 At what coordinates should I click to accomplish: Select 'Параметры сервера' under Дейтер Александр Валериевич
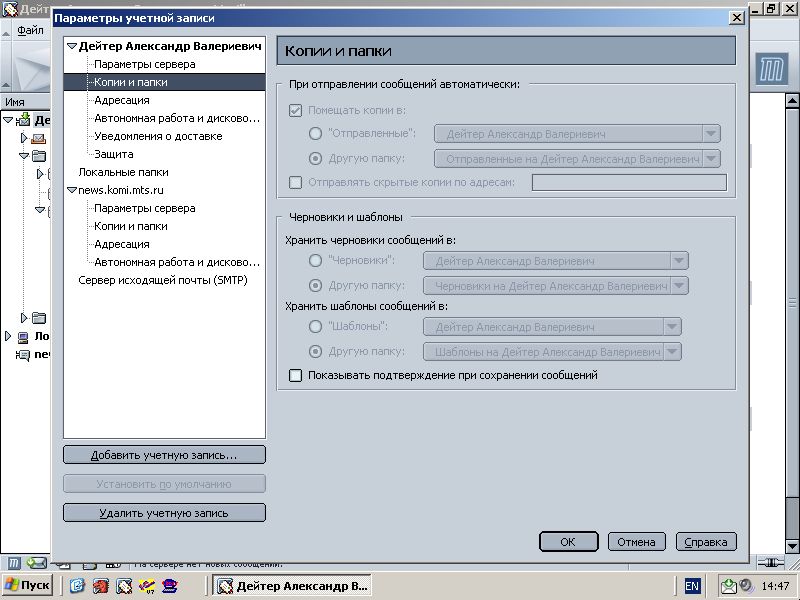click(x=144, y=64)
